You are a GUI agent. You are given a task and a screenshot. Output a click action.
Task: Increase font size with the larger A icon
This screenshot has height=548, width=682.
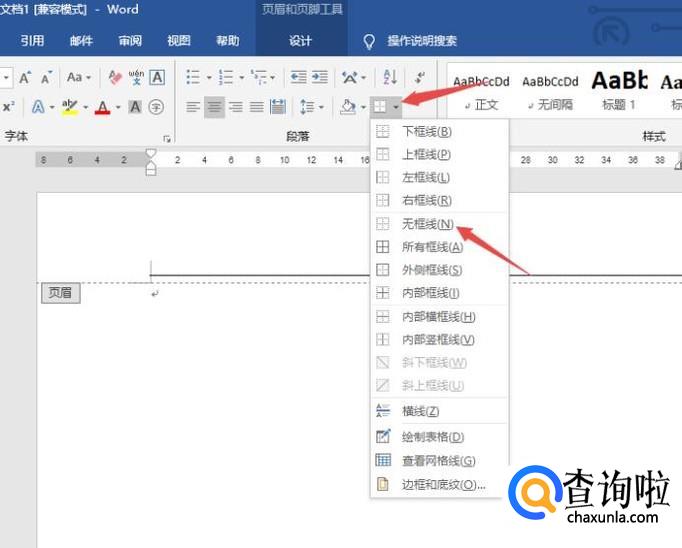coord(24,78)
